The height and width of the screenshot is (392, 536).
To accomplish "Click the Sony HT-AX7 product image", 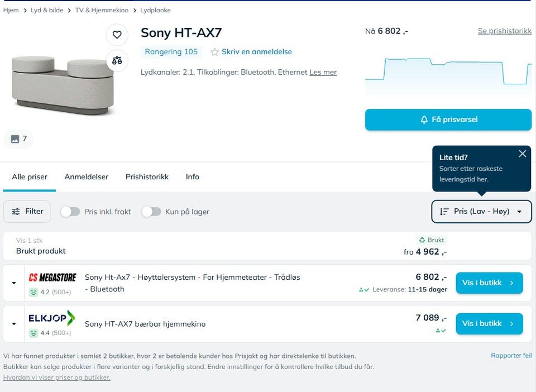I will point(63,85).
